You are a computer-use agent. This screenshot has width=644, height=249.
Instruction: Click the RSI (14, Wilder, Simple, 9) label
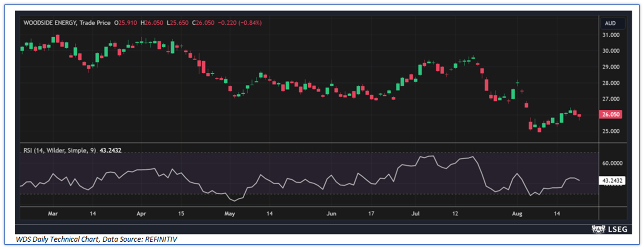pyautogui.click(x=60, y=150)
